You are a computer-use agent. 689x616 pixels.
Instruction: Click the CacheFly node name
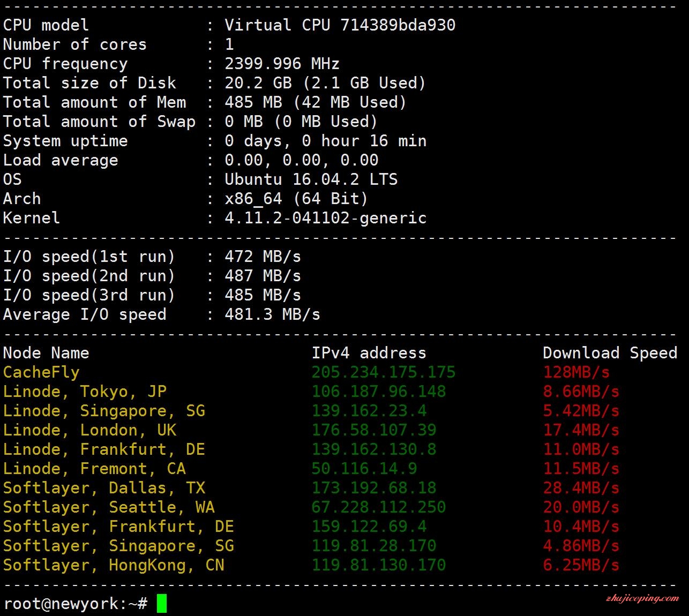(x=41, y=372)
